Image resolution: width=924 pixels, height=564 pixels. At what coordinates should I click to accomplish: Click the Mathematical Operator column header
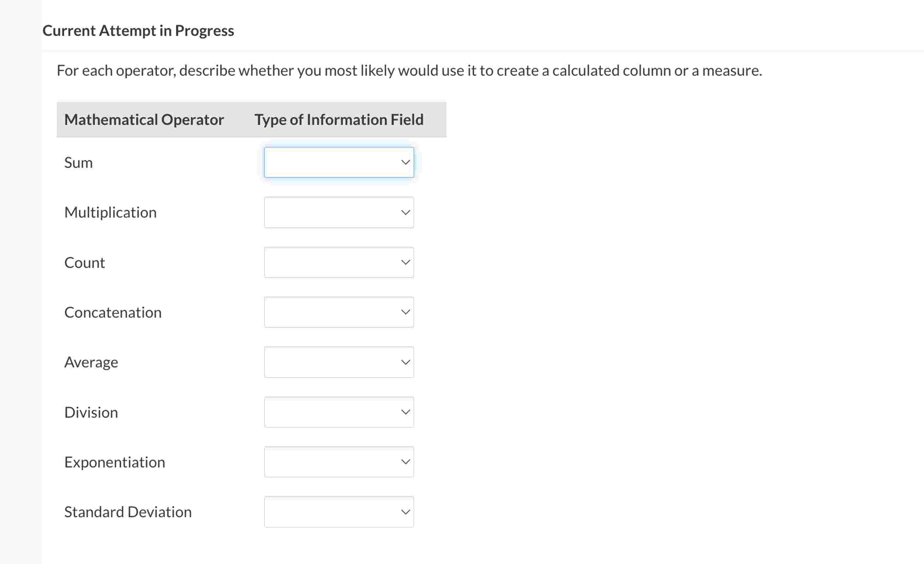point(144,120)
